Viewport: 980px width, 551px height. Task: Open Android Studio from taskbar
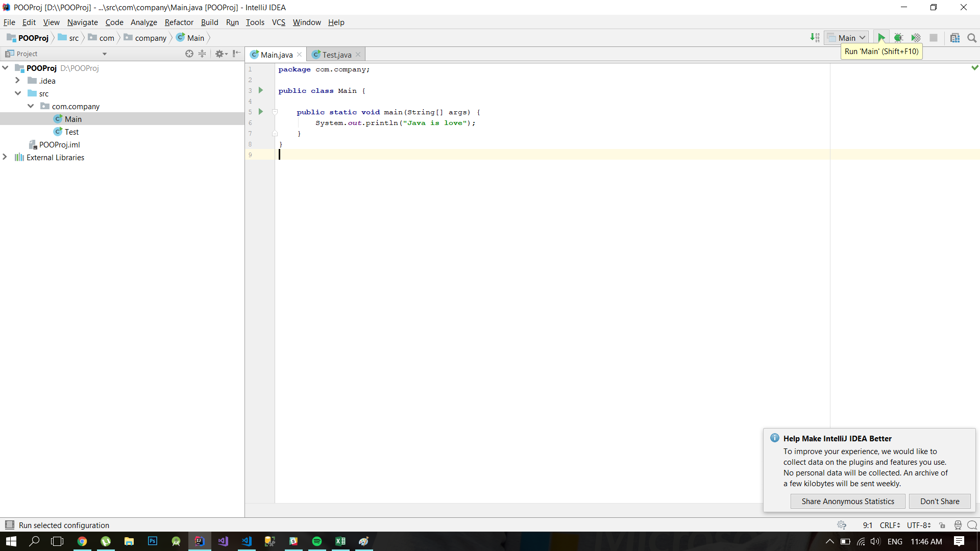[176, 541]
